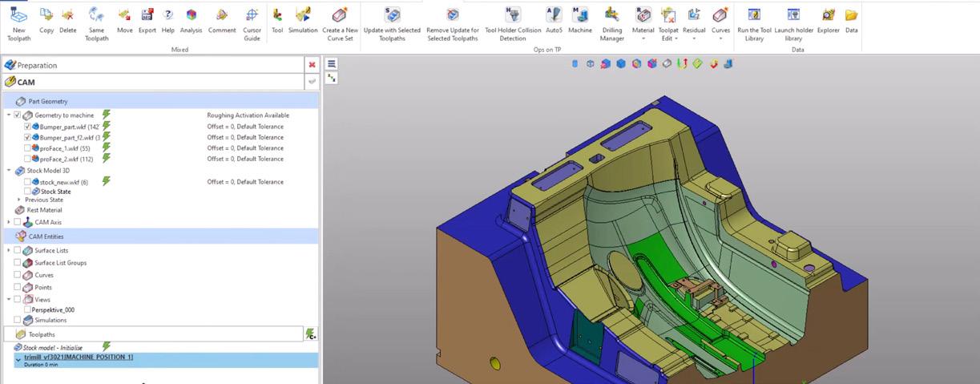Open the Export command
The width and height of the screenshot is (980, 384).
tap(147, 20)
